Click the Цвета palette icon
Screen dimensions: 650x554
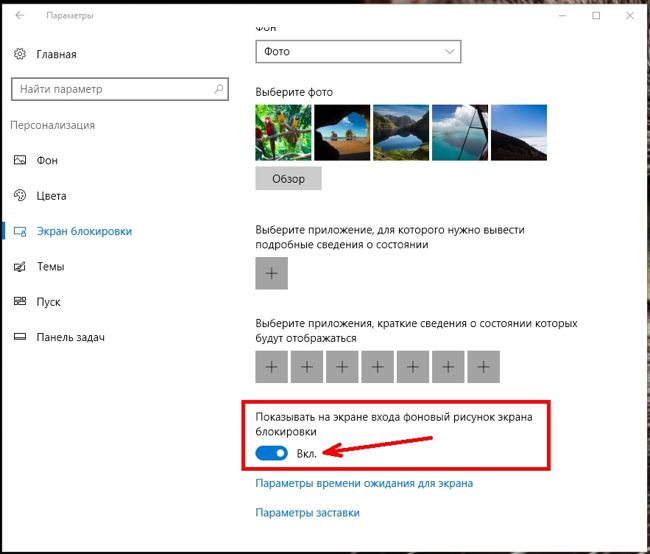(x=20, y=195)
